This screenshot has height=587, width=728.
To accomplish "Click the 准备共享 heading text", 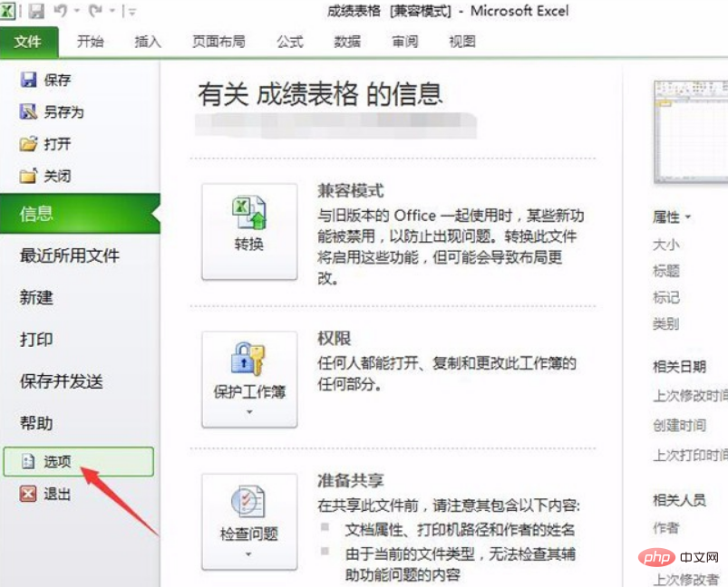I will click(351, 480).
